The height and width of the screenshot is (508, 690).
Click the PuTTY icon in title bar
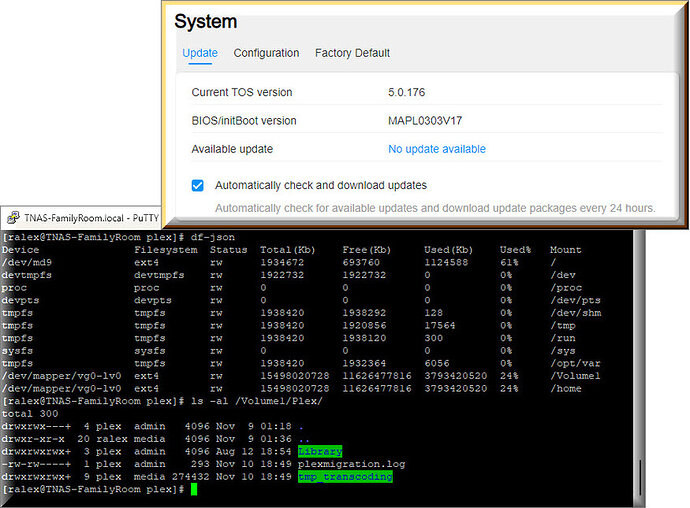tap(13, 217)
